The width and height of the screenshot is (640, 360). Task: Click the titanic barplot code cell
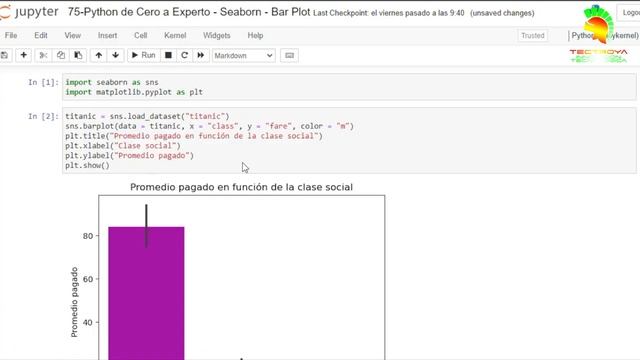pyautogui.click(x=349, y=141)
